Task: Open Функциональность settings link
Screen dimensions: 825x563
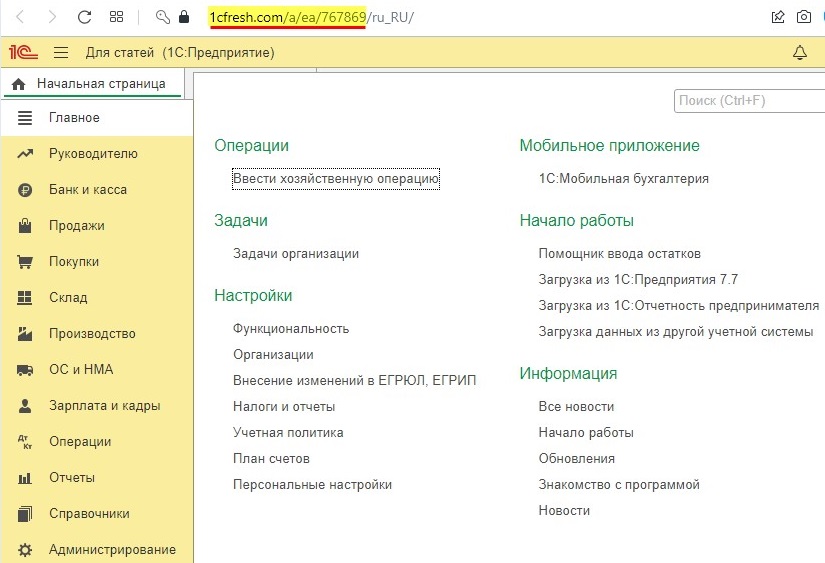Action: tap(291, 329)
